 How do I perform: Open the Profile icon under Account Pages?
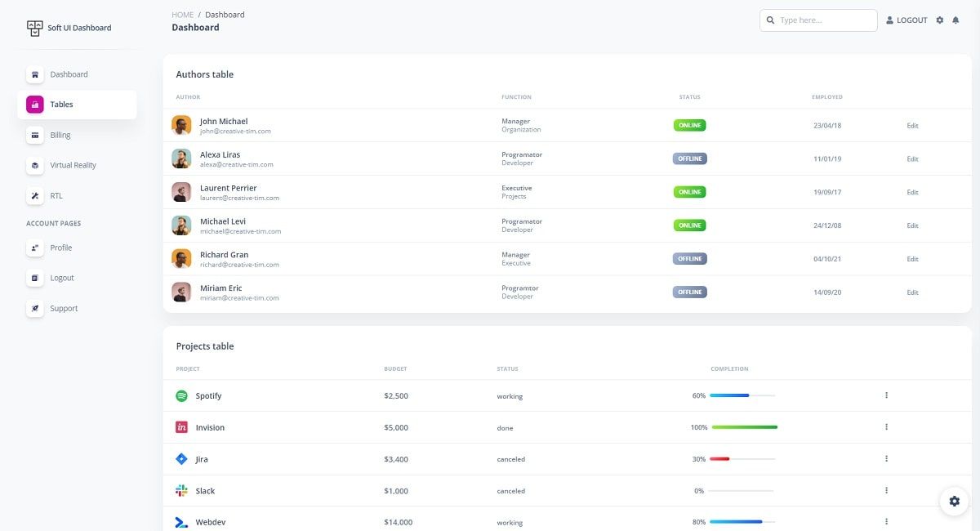pyautogui.click(x=34, y=248)
